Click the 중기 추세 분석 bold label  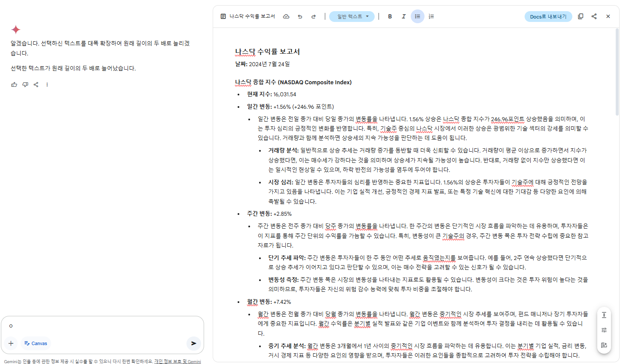287,346
